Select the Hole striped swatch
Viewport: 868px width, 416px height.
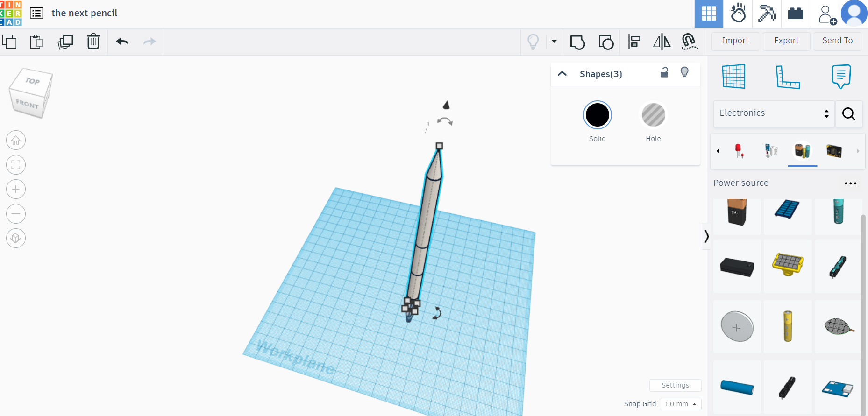click(x=653, y=115)
